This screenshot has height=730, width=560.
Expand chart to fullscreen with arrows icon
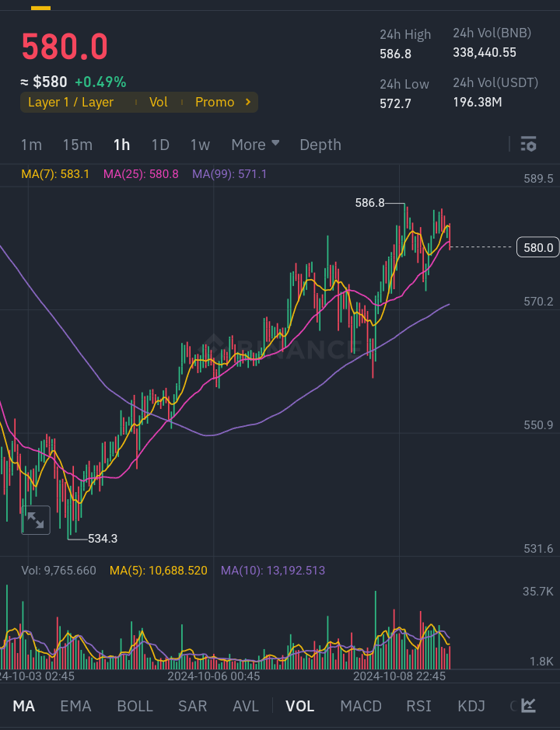[x=36, y=520]
